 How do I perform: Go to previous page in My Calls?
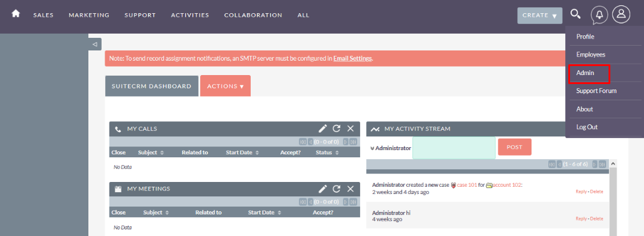[311, 142]
